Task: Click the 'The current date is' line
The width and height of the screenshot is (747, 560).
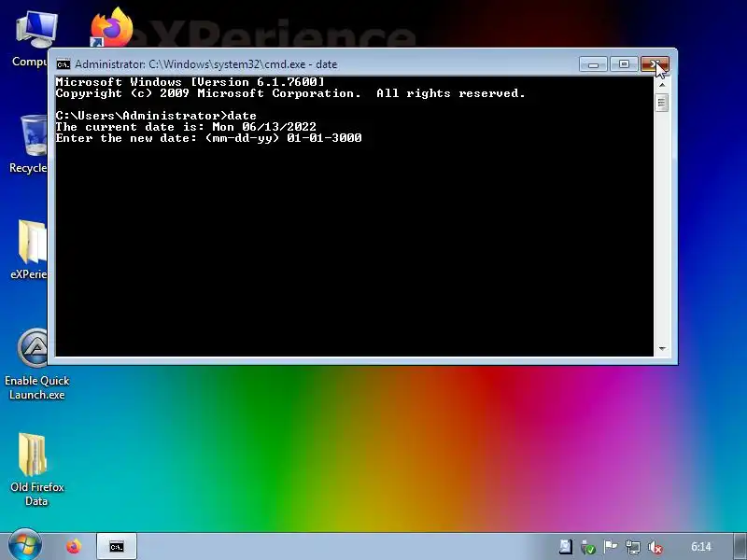Action: pyautogui.click(x=186, y=127)
